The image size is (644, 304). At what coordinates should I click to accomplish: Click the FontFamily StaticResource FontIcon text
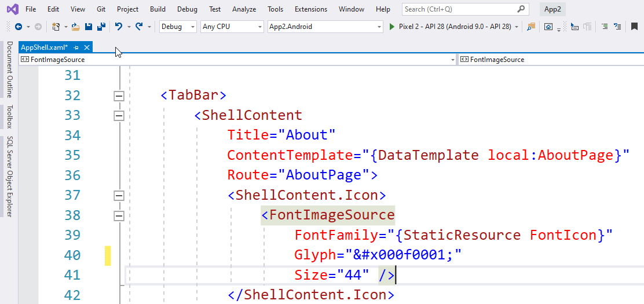453,236
